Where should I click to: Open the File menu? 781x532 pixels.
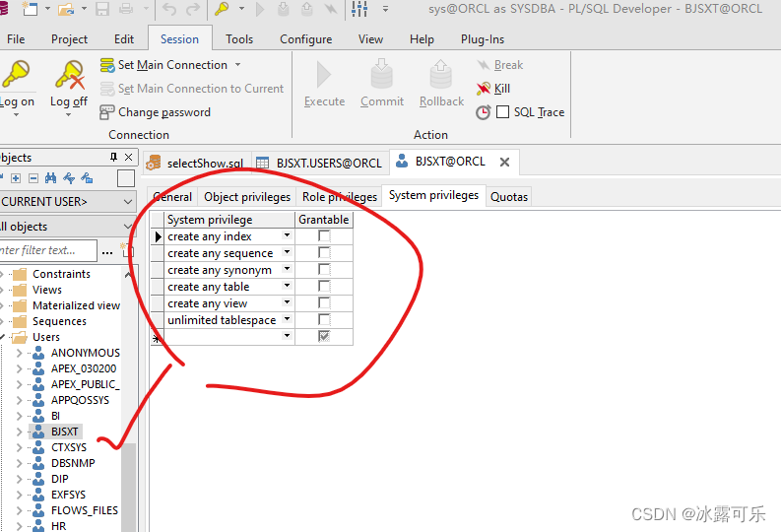pyautogui.click(x=16, y=39)
